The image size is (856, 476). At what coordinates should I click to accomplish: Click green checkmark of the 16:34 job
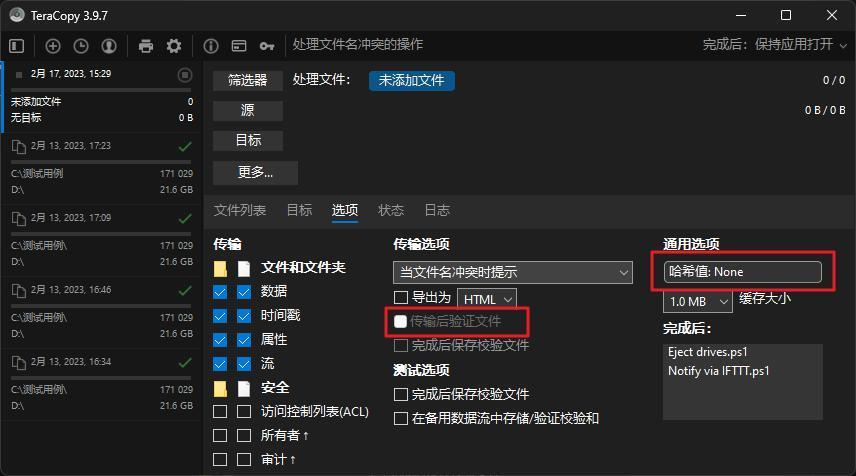point(185,362)
